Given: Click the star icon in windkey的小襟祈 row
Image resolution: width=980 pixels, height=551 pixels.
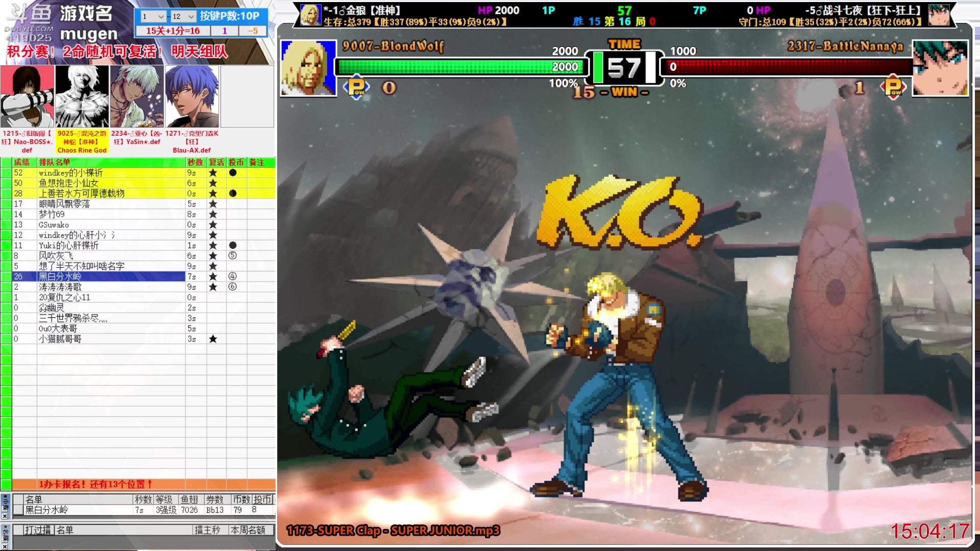Looking at the screenshot, I should [x=213, y=173].
